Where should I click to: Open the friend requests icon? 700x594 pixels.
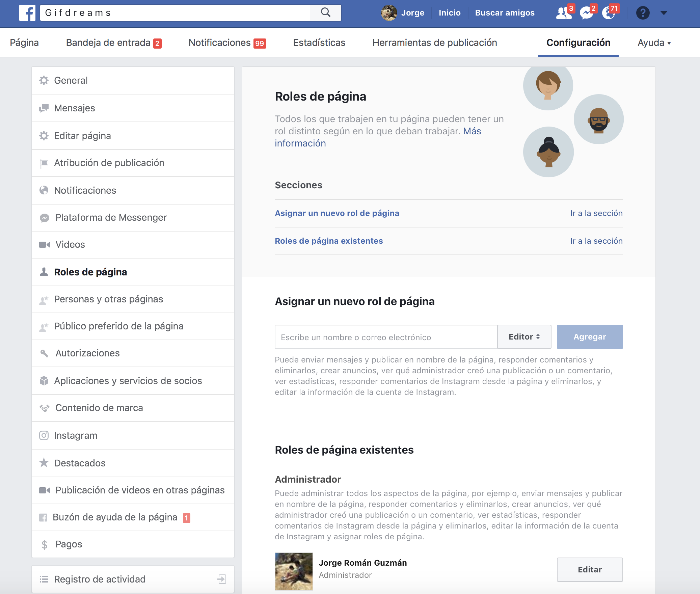pyautogui.click(x=563, y=13)
